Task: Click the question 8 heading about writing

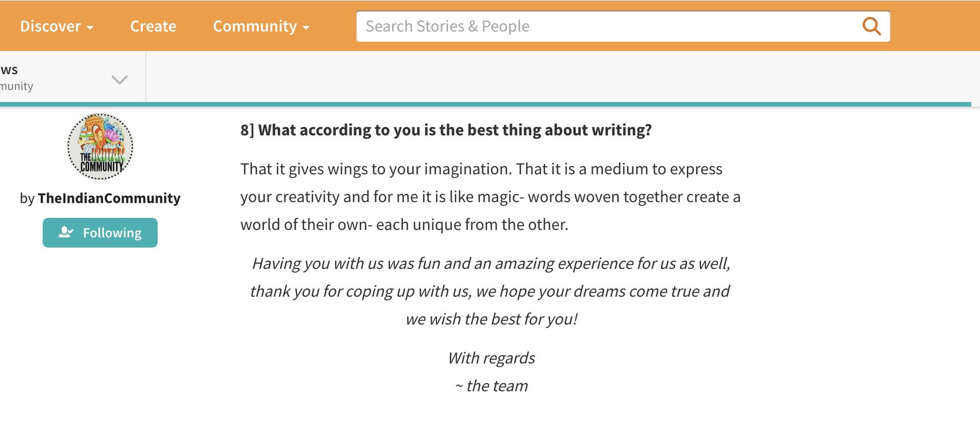Action: (446, 130)
